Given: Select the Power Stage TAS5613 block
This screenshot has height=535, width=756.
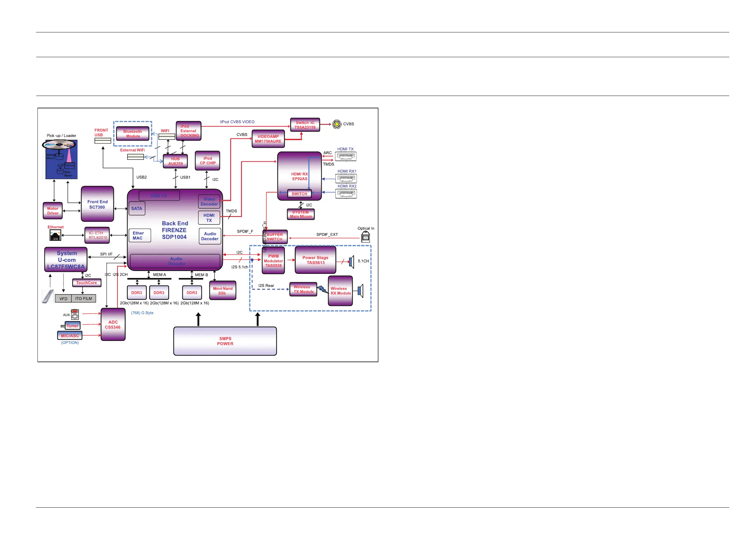Looking at the screenshot, I should tap(315, 260).
